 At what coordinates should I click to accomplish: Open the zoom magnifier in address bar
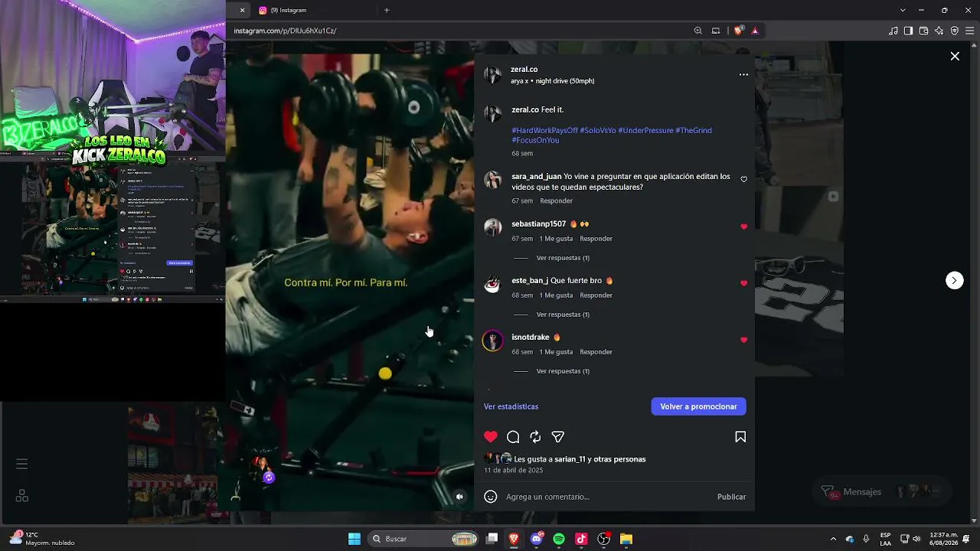pyautogui.click(x=698, y=31)
